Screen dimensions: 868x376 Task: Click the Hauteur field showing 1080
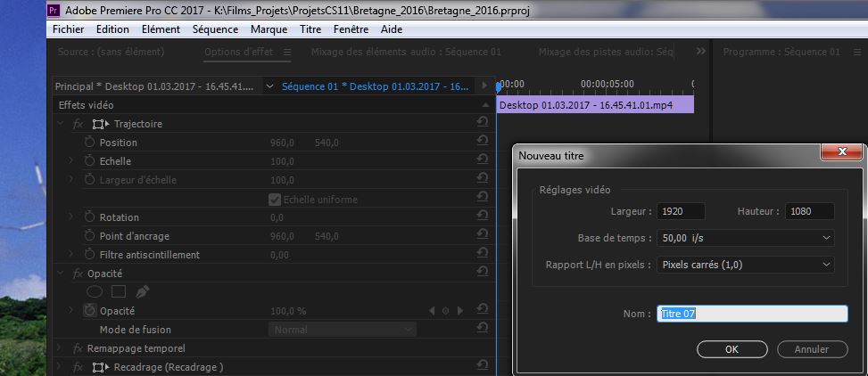pyautogui.click(x=809, y=211)
